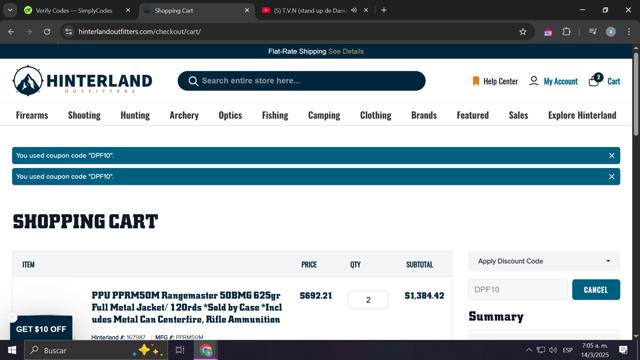Click the $1,384.42 subtotal value

(424, 296)
